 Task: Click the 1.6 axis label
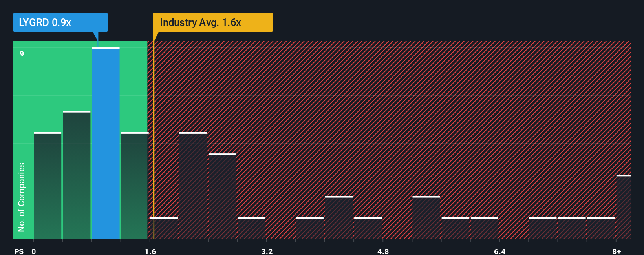150,251
